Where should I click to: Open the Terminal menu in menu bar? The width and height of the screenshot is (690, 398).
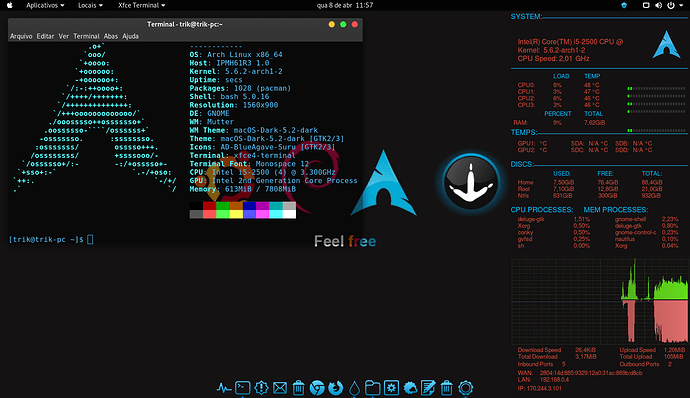[86, 36]
